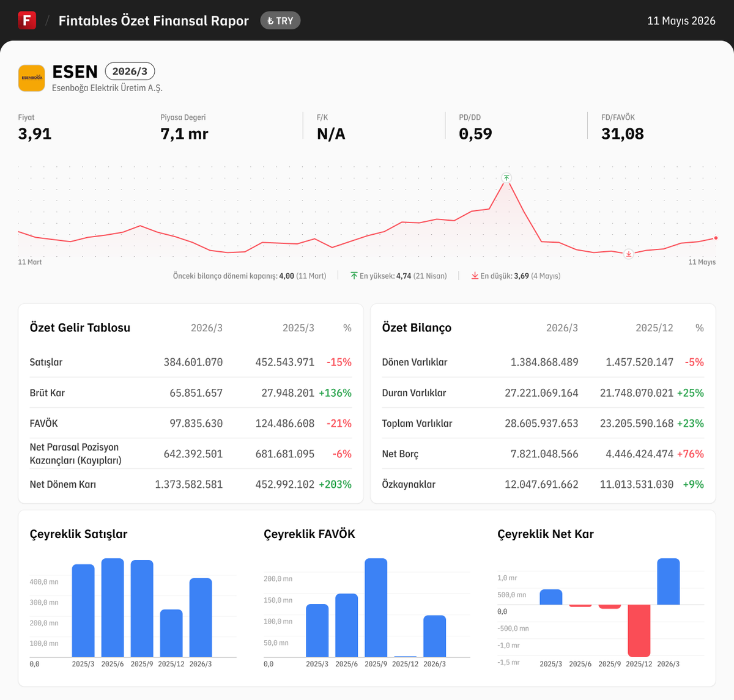This screenshot has height=700, width=734.
Task: Click Net Dönem Karı value 1.373.582.581
Action: [x=189, y=484]
